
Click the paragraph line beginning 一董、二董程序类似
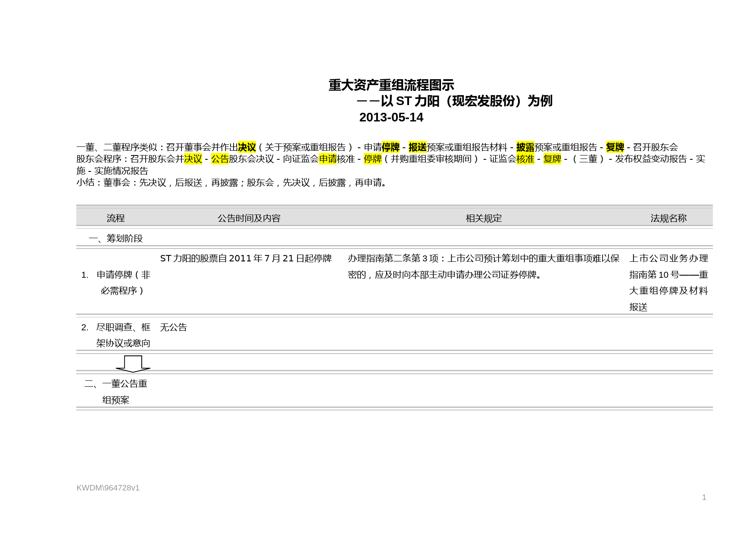tap(377, 147)
